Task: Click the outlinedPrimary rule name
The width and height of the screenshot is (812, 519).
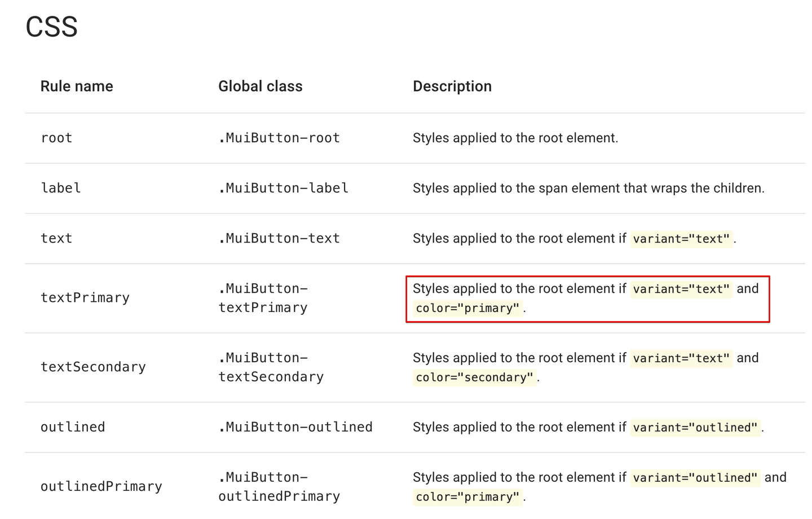Action: (x=101, y=487)
